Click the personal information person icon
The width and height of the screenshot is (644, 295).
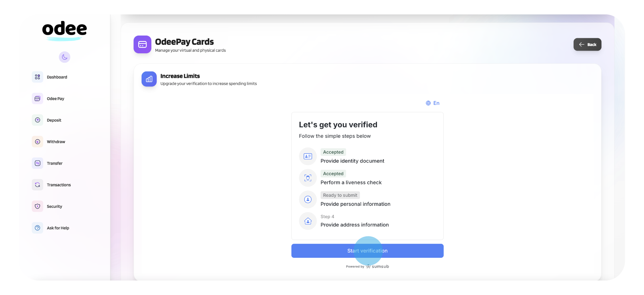pos(308,199)
